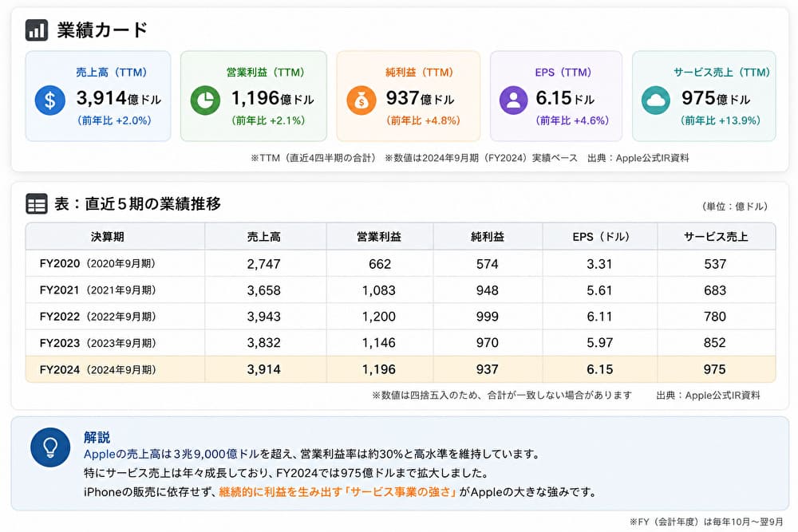This screenshot has width=798, height=532.
Task: Click the lightbulb icon beside 解説
Action: 50,447
